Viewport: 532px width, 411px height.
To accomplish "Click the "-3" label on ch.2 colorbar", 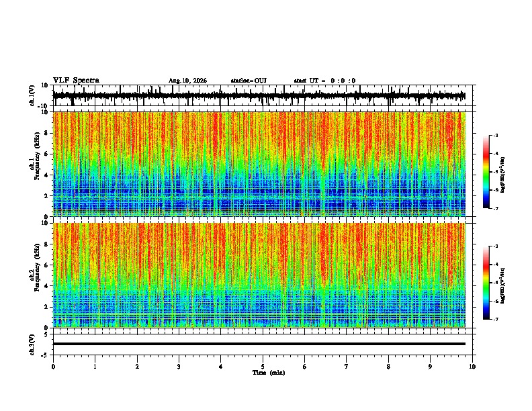I will click(x=496, y=246).
